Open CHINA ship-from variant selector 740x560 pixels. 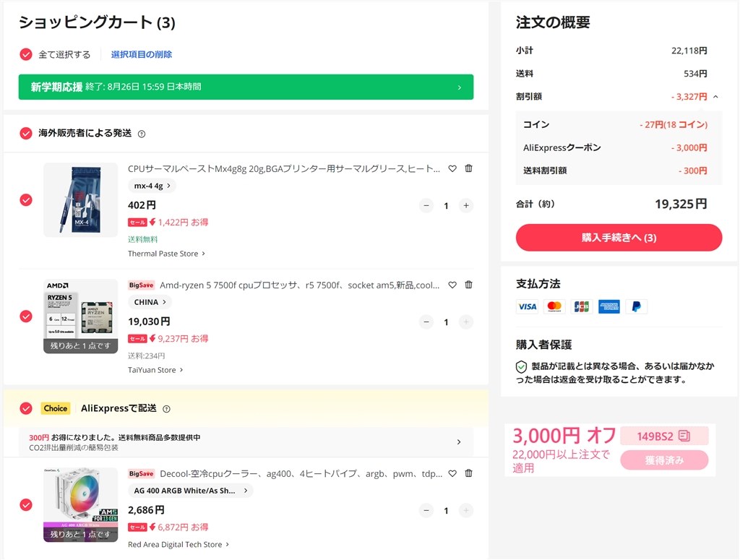click(x=150, y=302)
